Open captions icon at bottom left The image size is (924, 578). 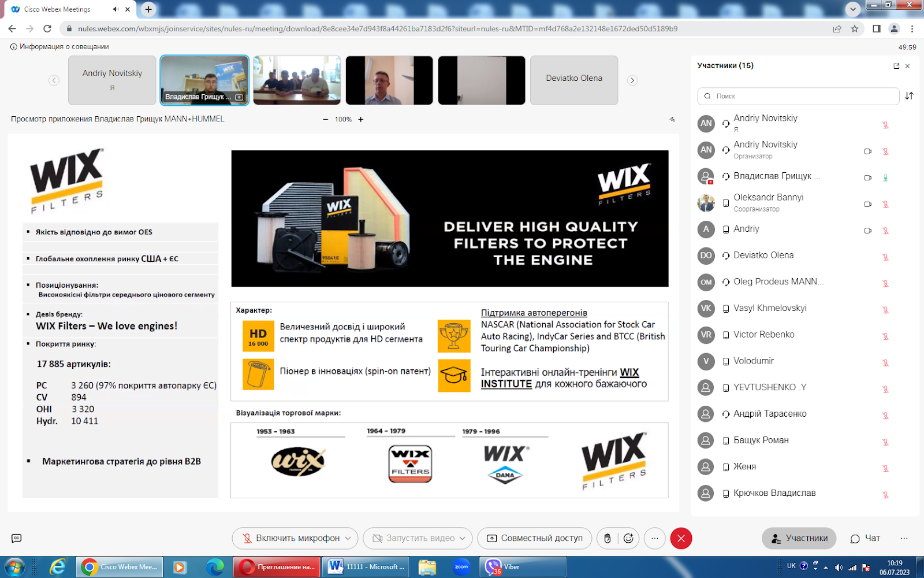pyautogui.click(x=17, y=538)
